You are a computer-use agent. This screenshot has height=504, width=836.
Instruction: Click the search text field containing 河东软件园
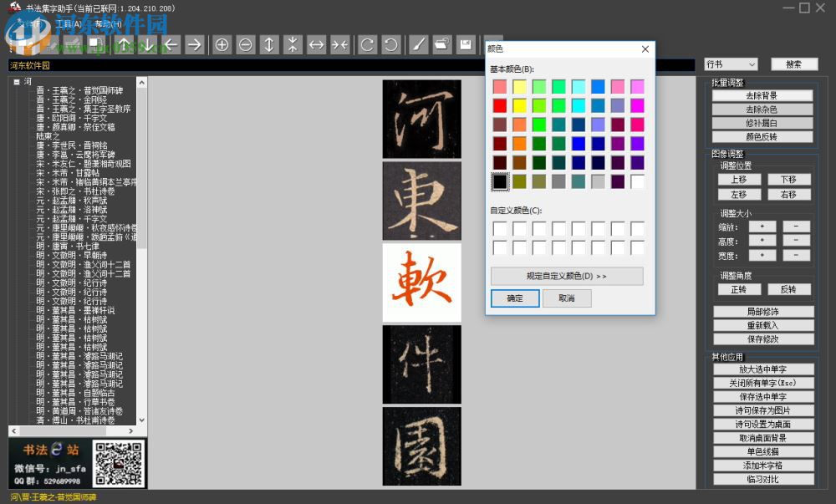351,65
